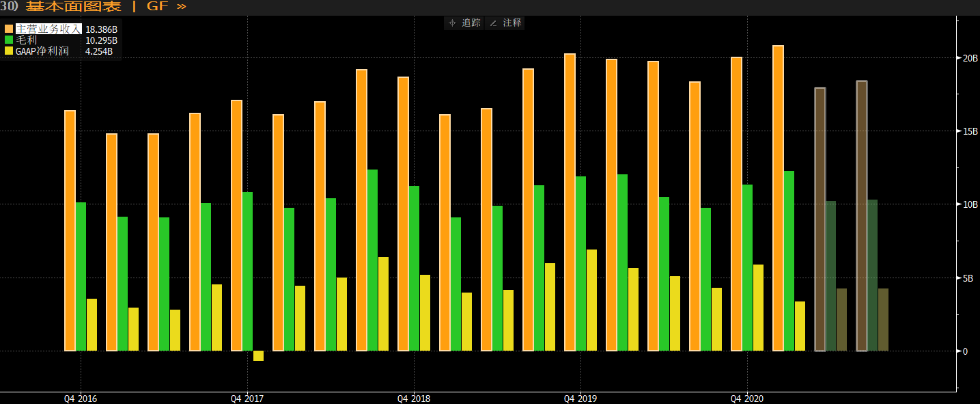This screenshot has height=404, width=980.
Task: Select the yellow GAAP净利润 legend swatch
Action: (x=10, y=51)
